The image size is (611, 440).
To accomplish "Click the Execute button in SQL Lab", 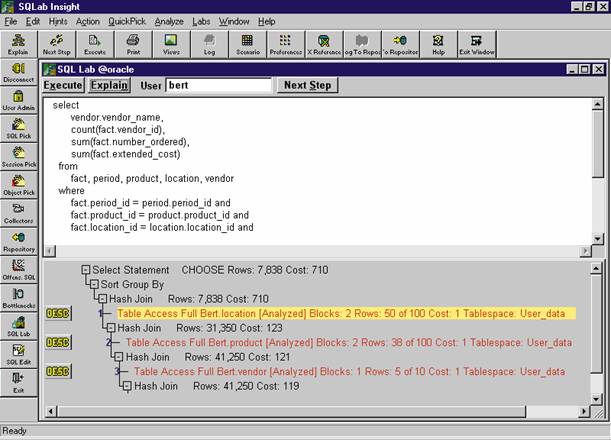I will click(x=63, y=85).
